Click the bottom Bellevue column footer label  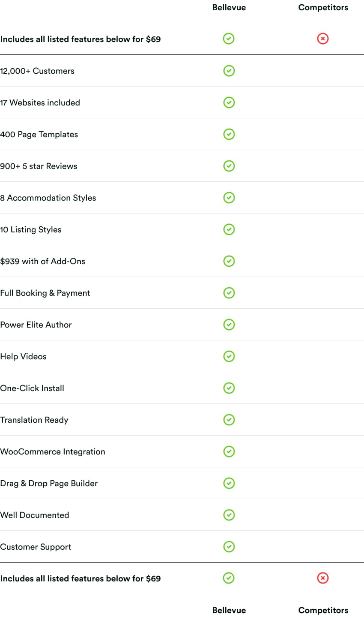coord(229,610)
